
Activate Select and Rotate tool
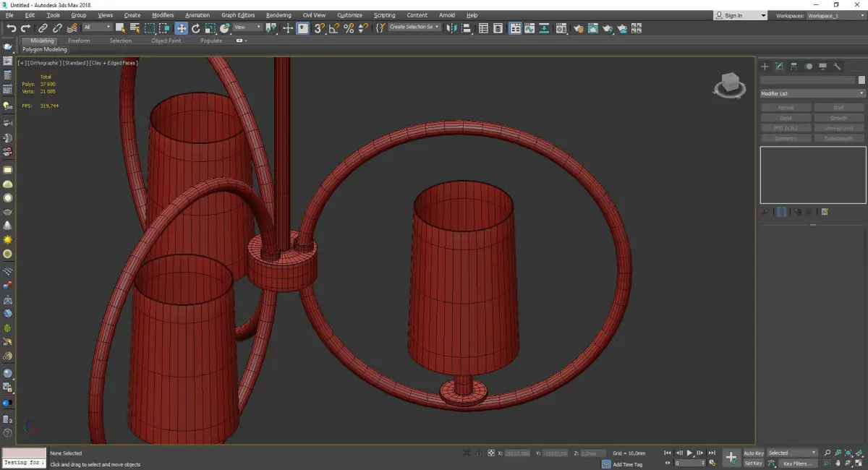(x=195, y=28)
